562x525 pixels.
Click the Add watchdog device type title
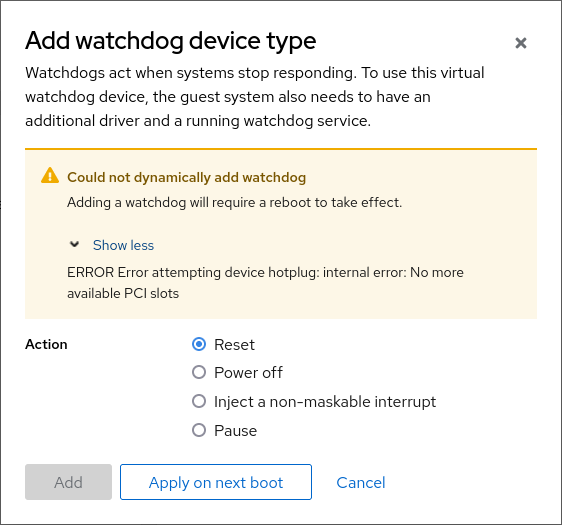point(171,41)
